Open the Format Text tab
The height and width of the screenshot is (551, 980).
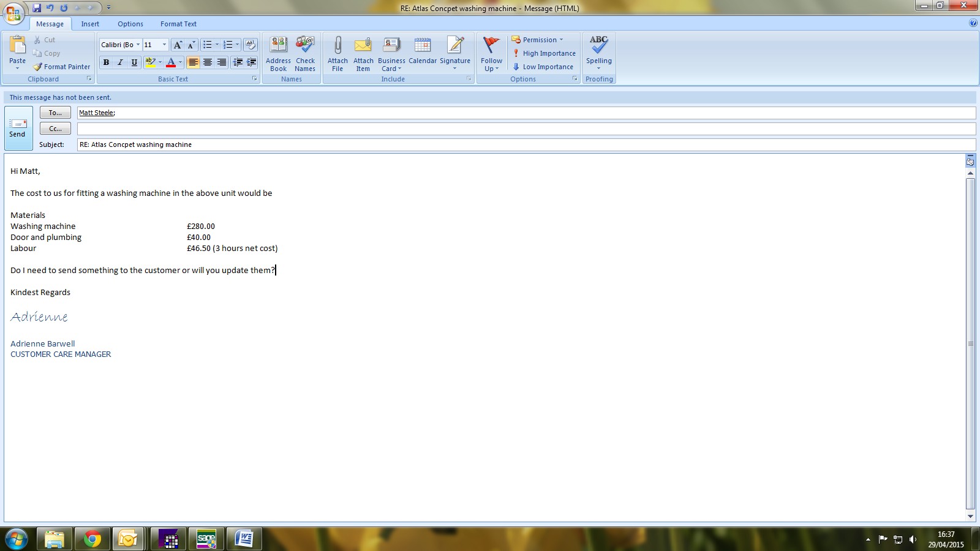coord(178,24)
